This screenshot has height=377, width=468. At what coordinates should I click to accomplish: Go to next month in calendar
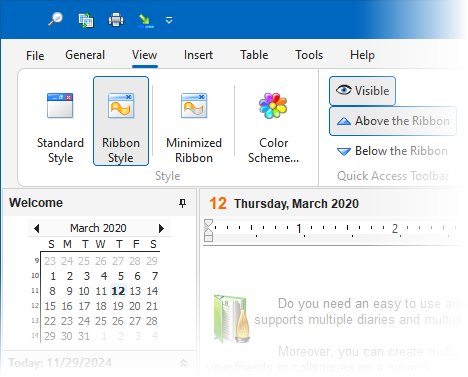coord(161,228)
